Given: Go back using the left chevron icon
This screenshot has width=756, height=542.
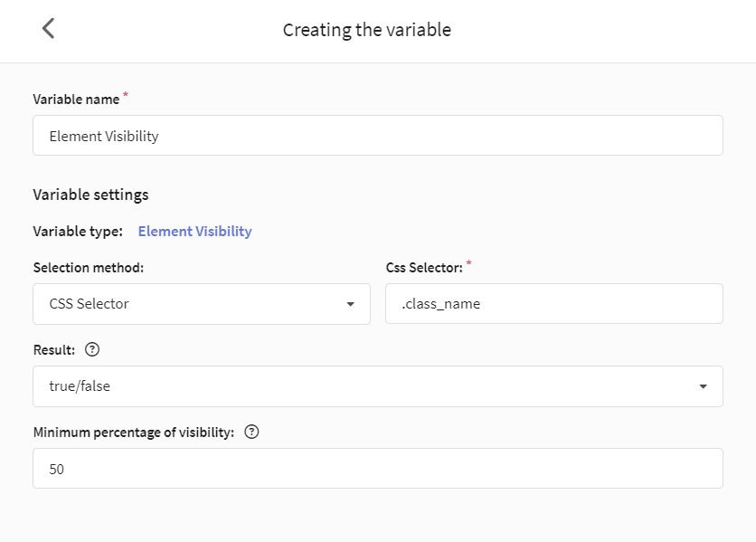Looking at the screenshot, I should pos(48,28).
